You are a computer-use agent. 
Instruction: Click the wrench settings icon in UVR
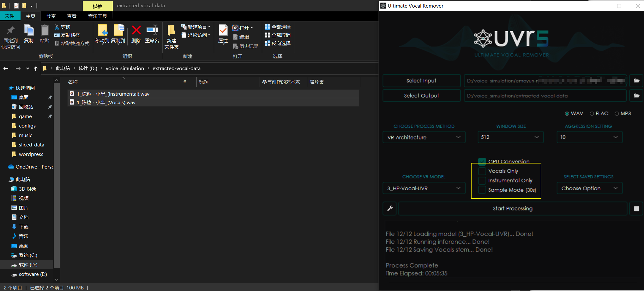[390, 208]
